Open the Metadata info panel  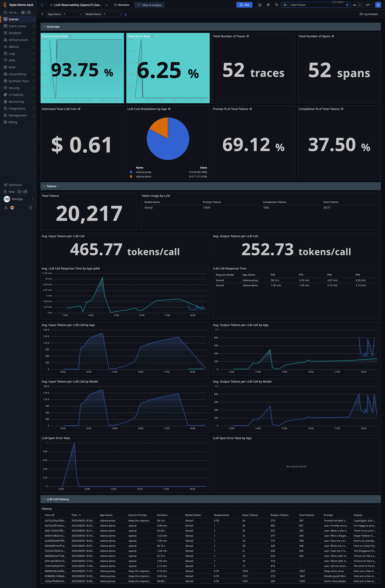[121, 5]
